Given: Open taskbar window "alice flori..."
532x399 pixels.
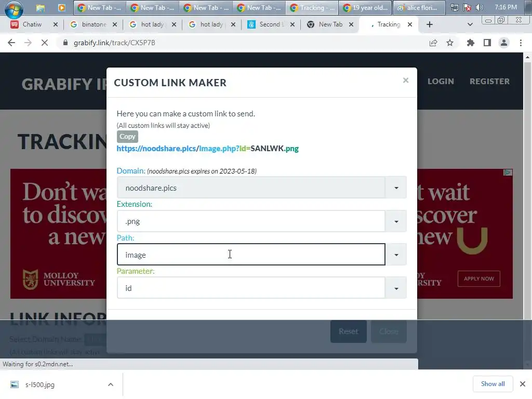Looking at the screenshot, I should point(419,7).
